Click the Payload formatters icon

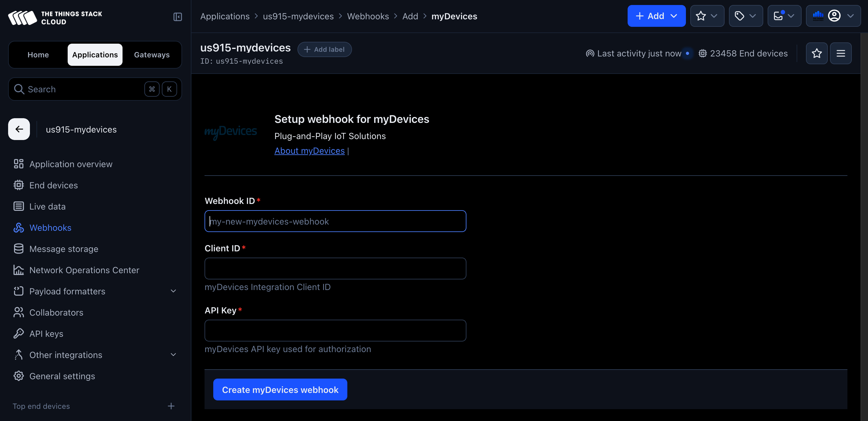click(18, 291)
